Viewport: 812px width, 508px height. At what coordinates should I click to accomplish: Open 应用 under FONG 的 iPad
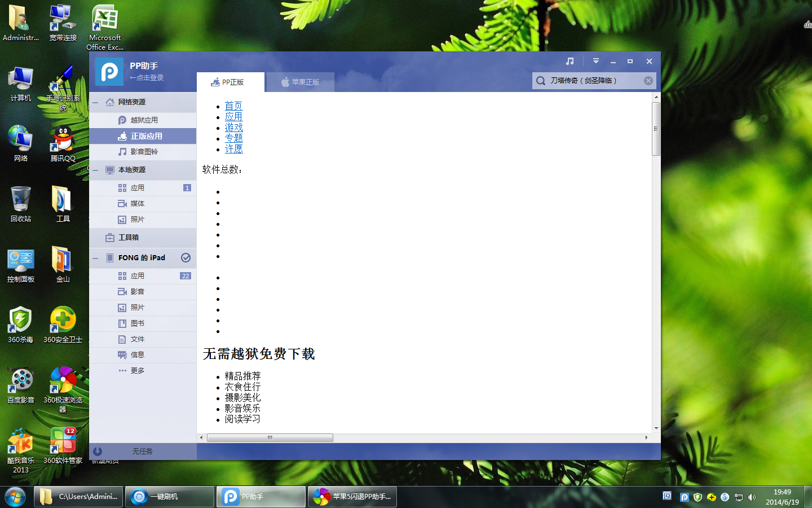pos(143,276)
